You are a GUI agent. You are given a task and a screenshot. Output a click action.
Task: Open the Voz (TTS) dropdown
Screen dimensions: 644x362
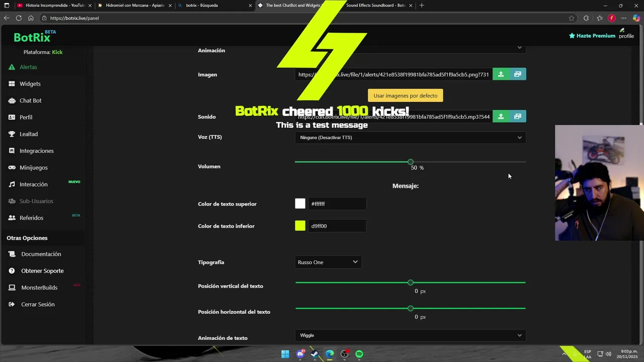coord(410,137)
